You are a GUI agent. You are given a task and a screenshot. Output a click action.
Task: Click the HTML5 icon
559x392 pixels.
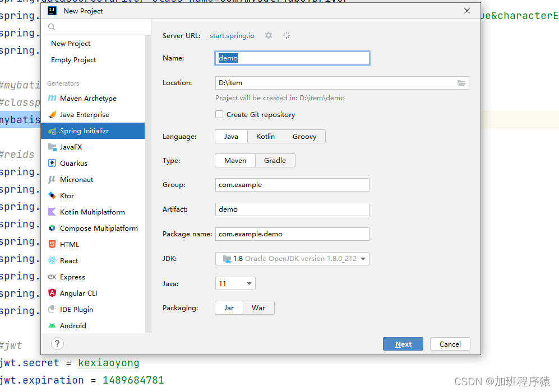click(52, 244)
